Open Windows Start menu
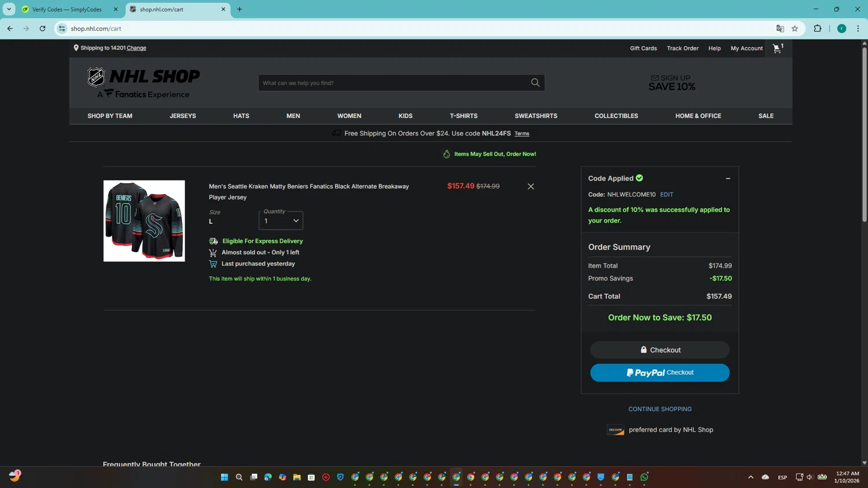The image size is (868, 488). point(225,477)
